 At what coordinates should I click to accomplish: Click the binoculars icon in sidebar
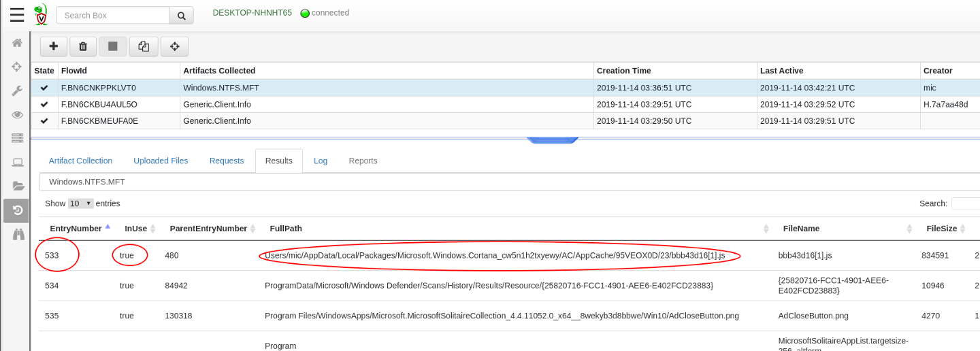[x=17, y=234]
